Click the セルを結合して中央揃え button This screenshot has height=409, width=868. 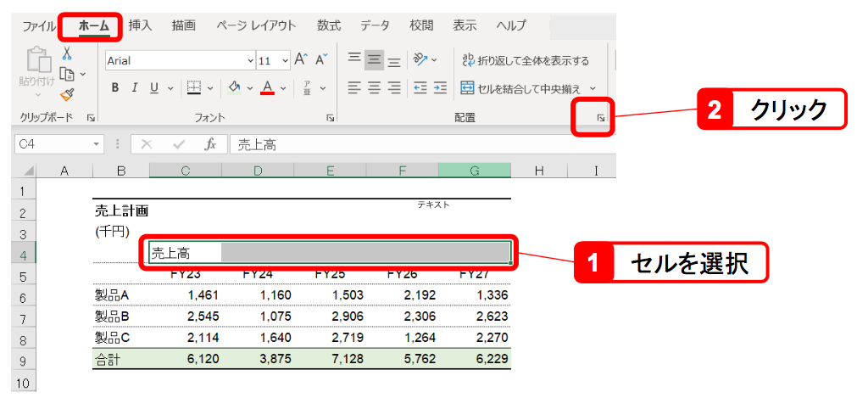click(x=521, y=87)
